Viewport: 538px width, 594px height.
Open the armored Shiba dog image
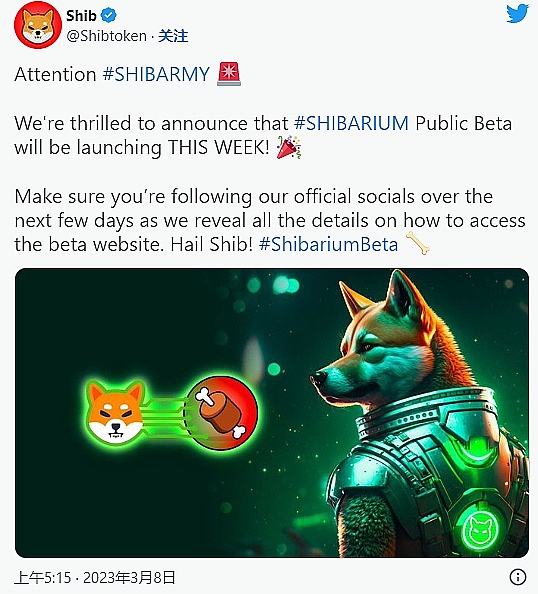click(x=272, y=413)
